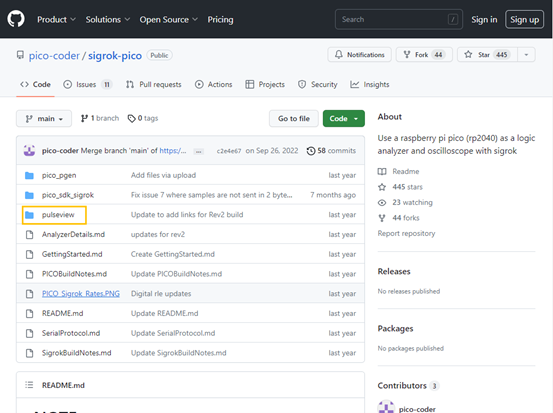Open the Pull requests tab
Viewport: 553px width, 413px height.
153,84
